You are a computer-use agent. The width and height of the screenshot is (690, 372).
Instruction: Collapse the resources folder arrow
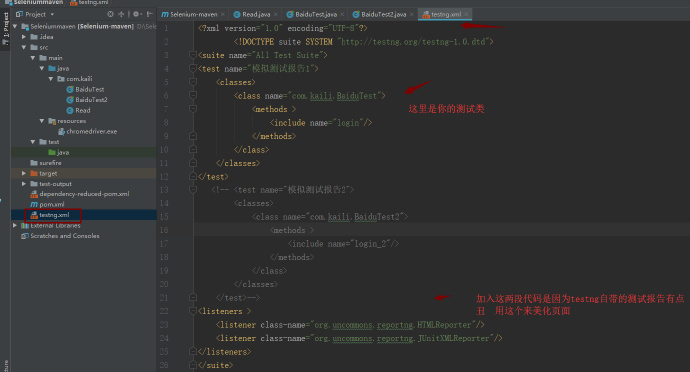(42, 121)
